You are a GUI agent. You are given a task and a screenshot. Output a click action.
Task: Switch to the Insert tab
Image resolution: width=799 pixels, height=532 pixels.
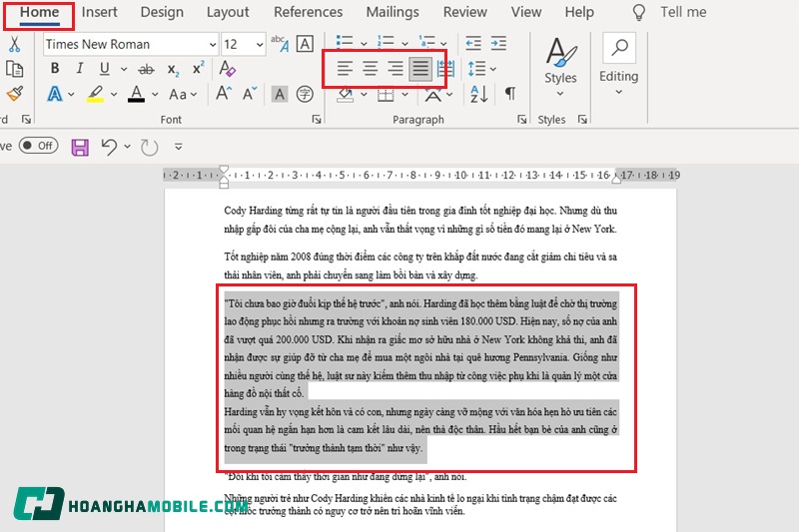(99, 12)
